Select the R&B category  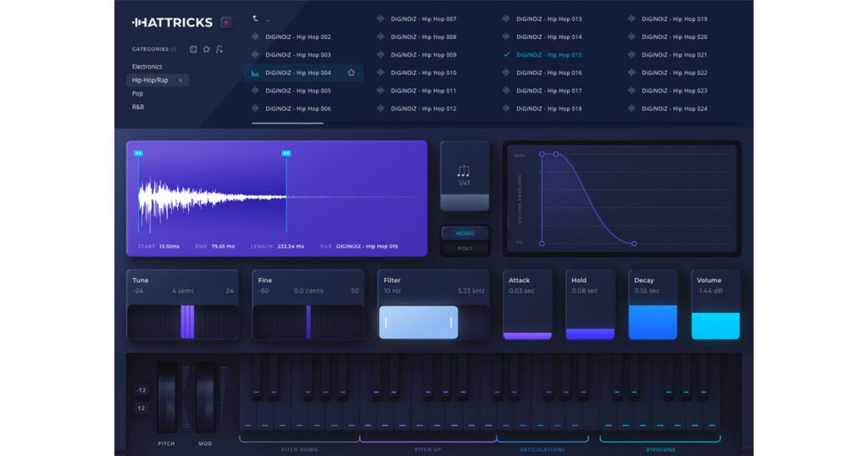pos(138,108)
